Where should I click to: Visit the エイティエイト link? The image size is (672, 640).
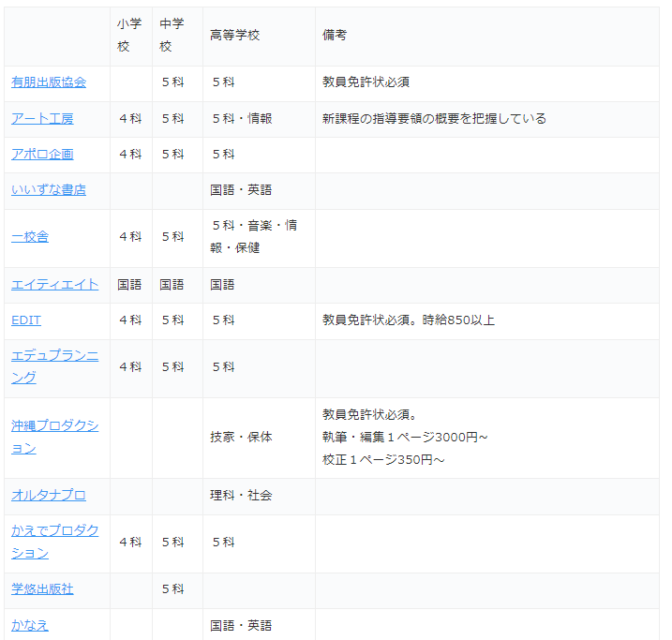(55, 285)
